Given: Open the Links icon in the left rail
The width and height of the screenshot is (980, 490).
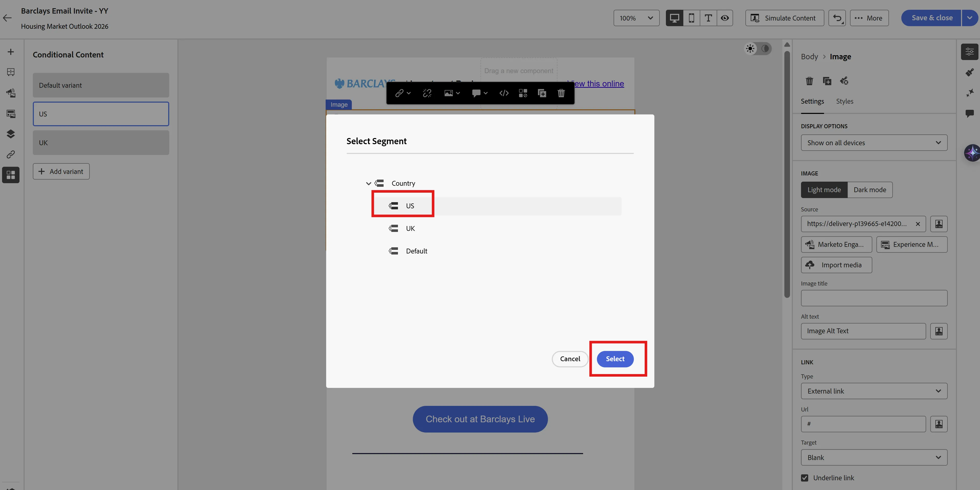Looking at the screenshot, I should point(11,154).
